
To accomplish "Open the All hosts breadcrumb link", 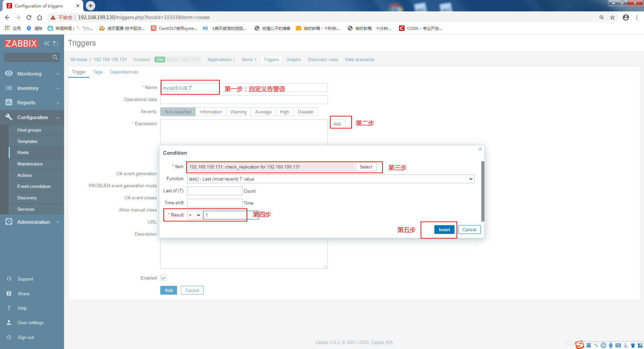I will tap(79, 59).
